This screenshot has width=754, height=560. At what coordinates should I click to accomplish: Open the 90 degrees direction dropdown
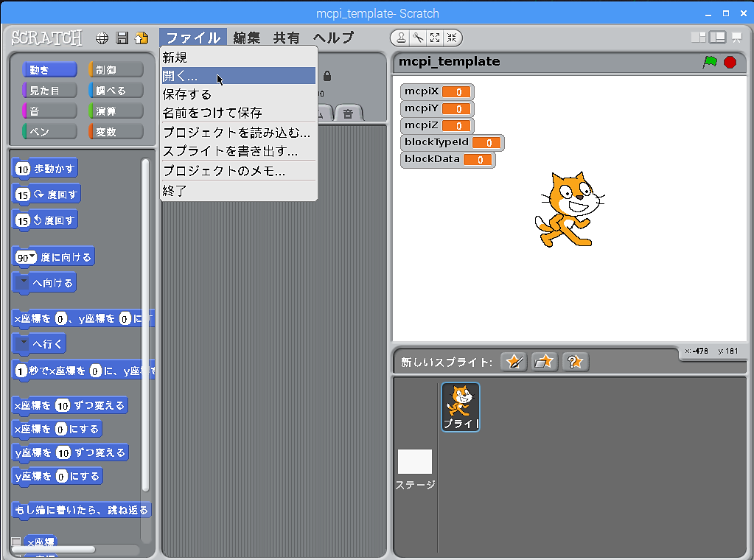(32, 257)
